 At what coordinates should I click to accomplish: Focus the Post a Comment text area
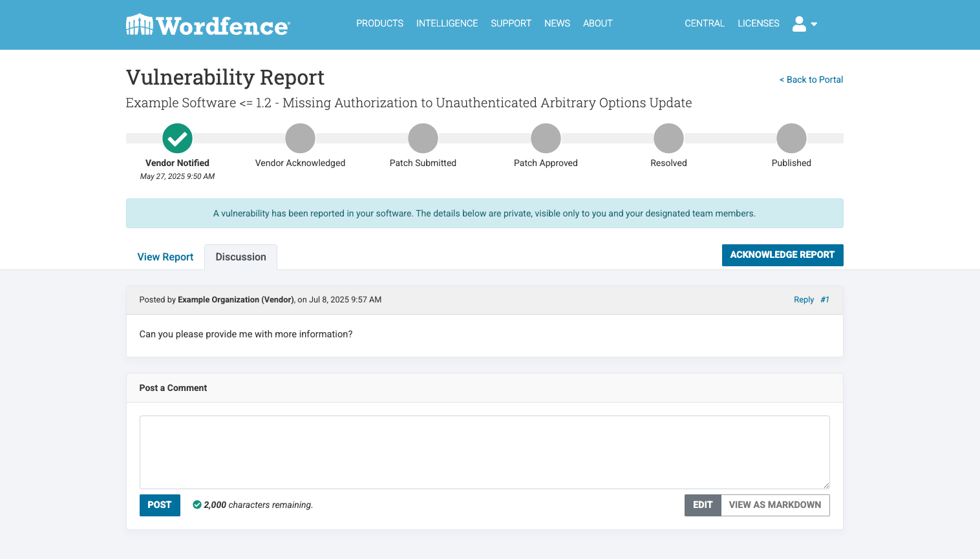[x=484, y=452]
